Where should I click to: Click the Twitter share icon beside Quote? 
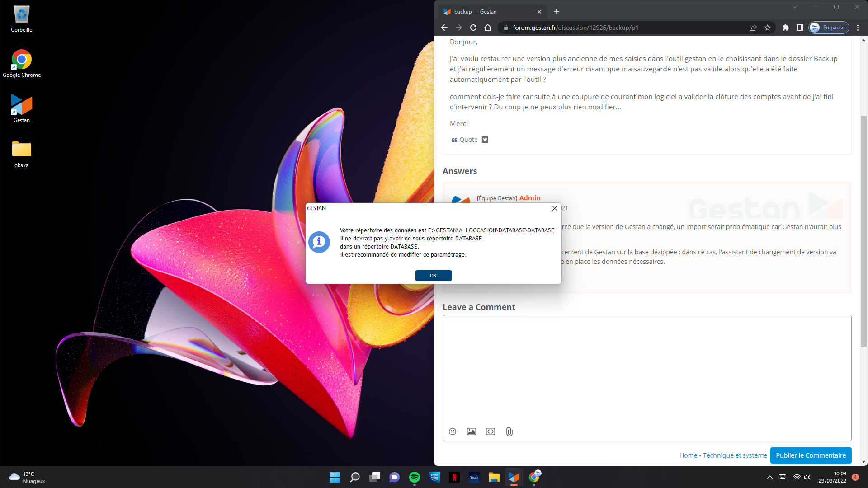pos(485,140)
